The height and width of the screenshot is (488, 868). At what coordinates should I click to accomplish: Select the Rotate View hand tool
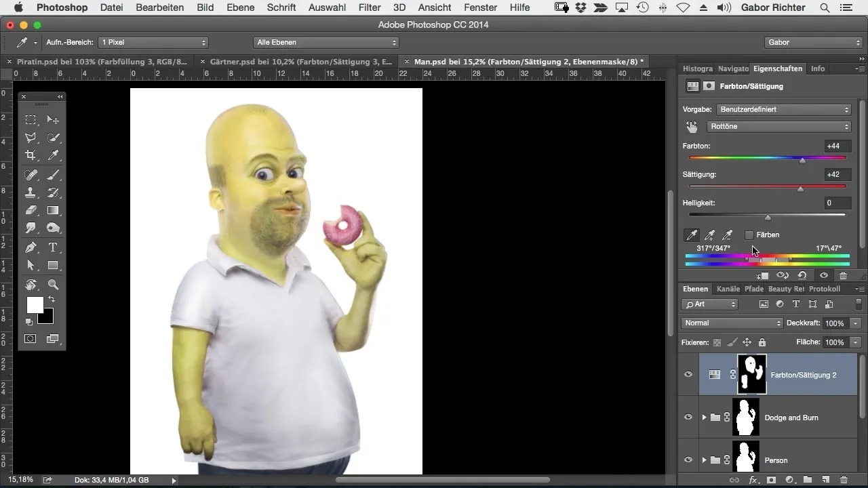coord(31,285)
